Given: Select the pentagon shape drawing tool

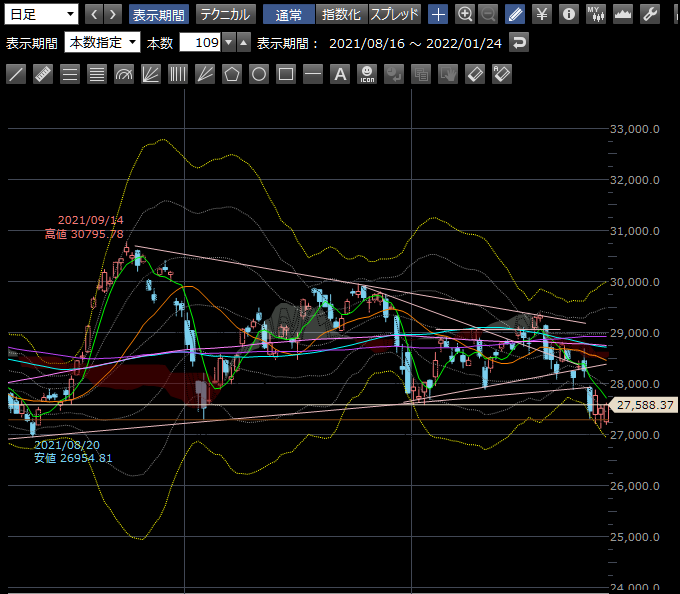Looking at the screenshot, I should [232, 74].
